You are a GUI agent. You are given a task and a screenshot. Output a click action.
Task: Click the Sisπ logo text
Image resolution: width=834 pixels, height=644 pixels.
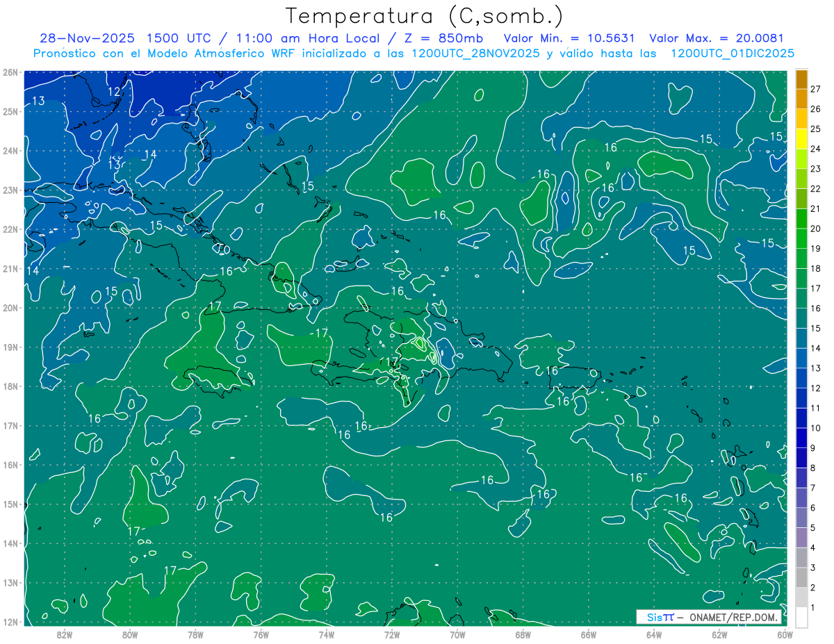(660, 617)
